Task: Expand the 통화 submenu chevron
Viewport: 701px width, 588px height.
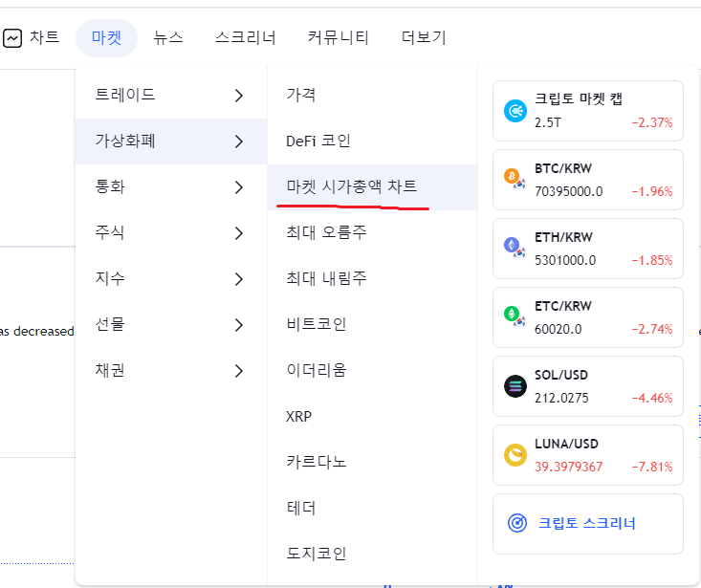Action: click(x=239, y=187)
